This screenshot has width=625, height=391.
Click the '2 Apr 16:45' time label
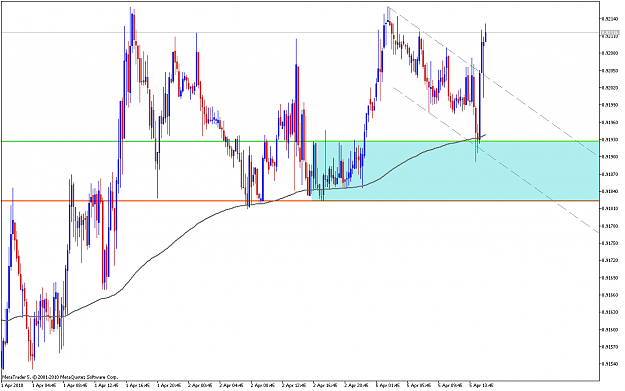coord(325,385)
